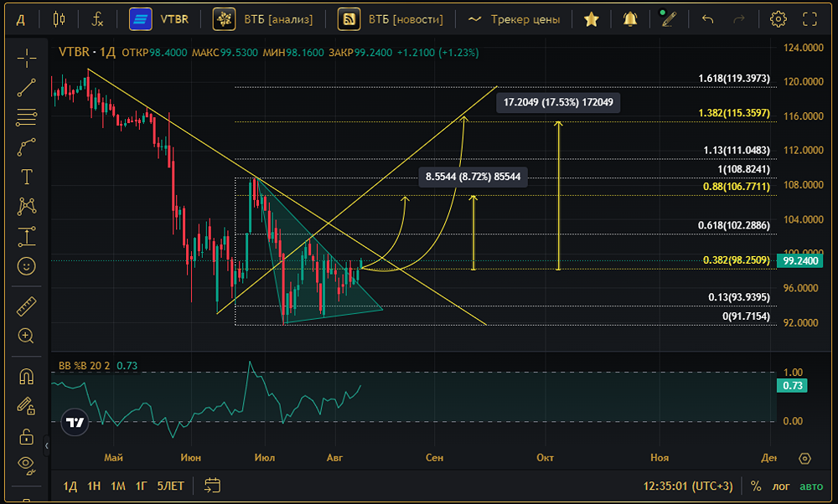Click the %B value label 0.73
838x504 pixels.
[x=792, y=385]
